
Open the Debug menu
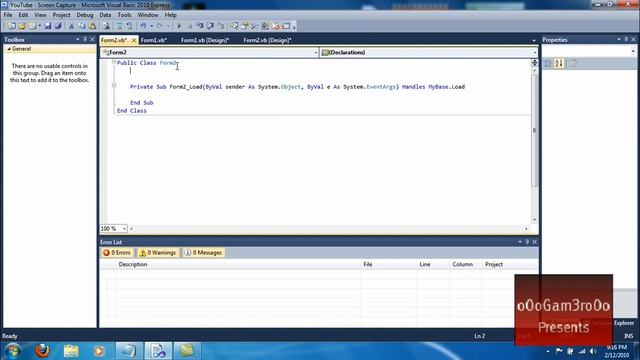click(x=84, y=15)
